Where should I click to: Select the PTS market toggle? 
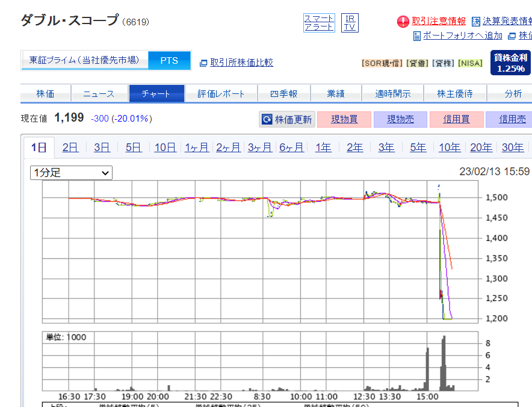[x=169, y=60]
